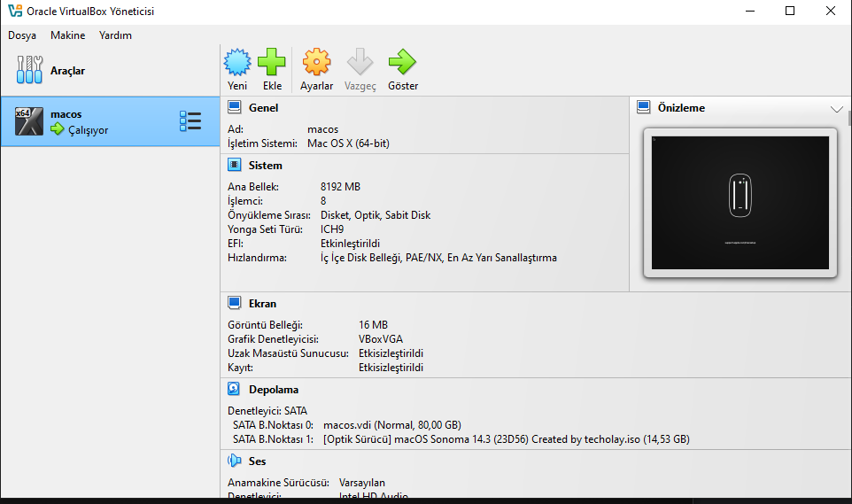852x504 pixels.
Task: Click the VBoxVGA graphics controller value
Action: pyautogui.click(x=381, y=338)
